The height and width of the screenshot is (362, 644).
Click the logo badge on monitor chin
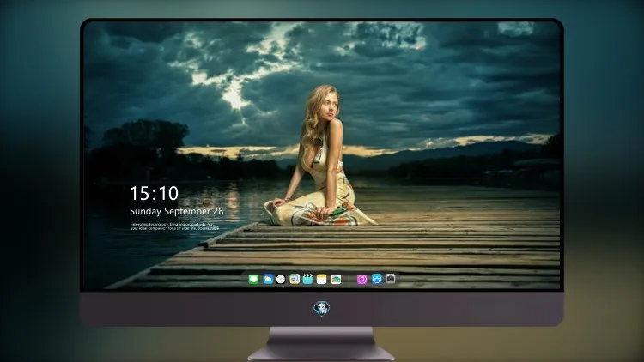(322, 309)
